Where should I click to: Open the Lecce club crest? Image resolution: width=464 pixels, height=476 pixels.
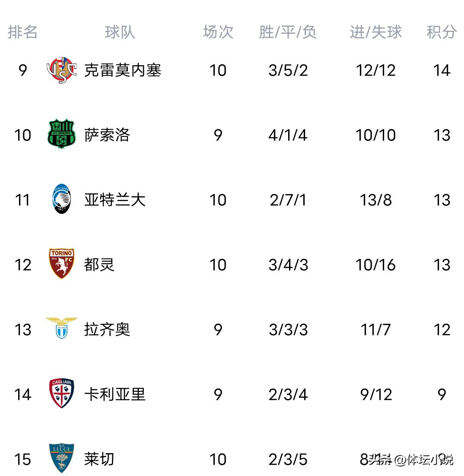(61, 458)
